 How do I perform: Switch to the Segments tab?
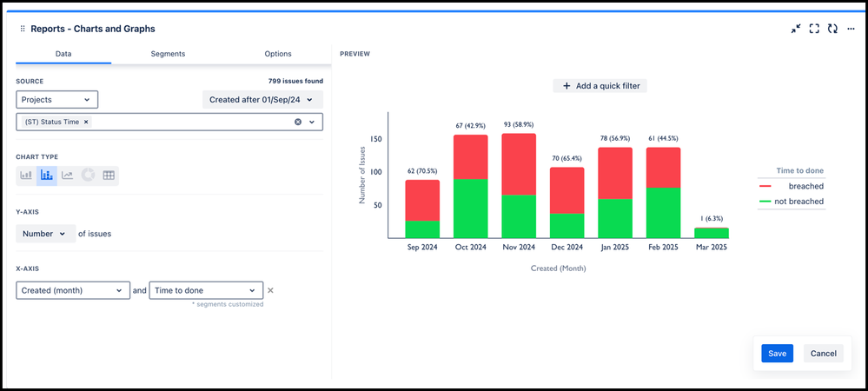point(168,54)
